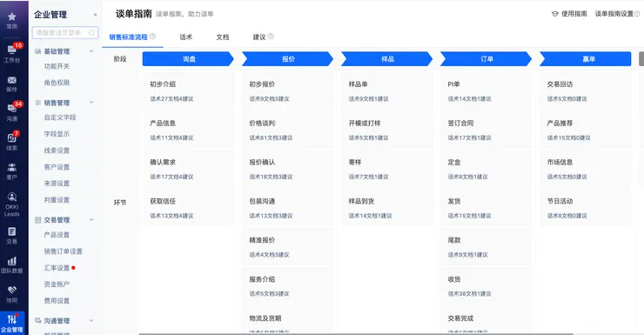644x335 pixels.
Task: Select the 赢单 stage arrow
Action: (586, 58)
